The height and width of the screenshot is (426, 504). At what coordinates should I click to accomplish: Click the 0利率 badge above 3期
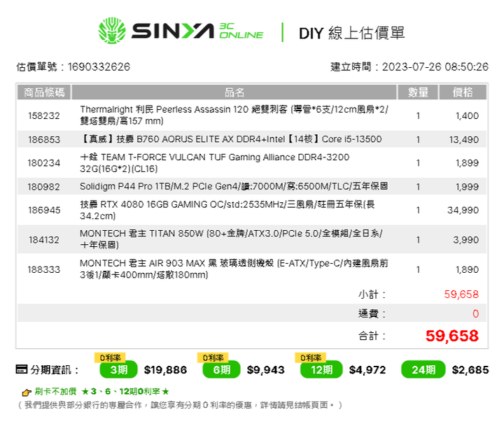point(110,357)
